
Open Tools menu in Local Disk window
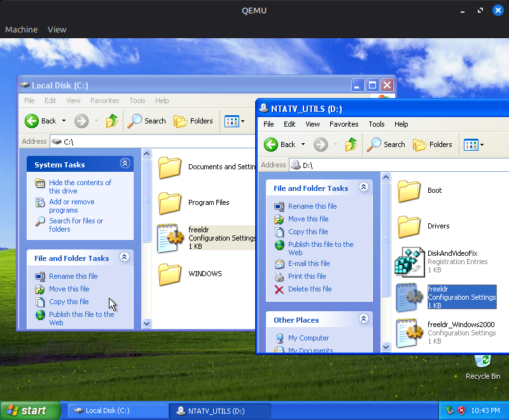pyautogui.click(x=137, y=101)
